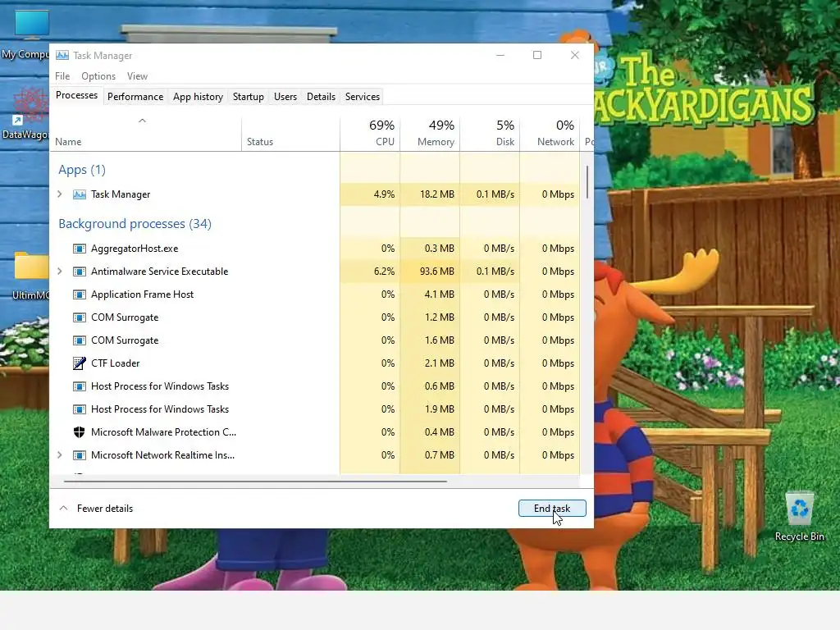Click the vertical scrollbar thumb in process list
The height and width of the screenshot is (630, 840).
[587, 182]
